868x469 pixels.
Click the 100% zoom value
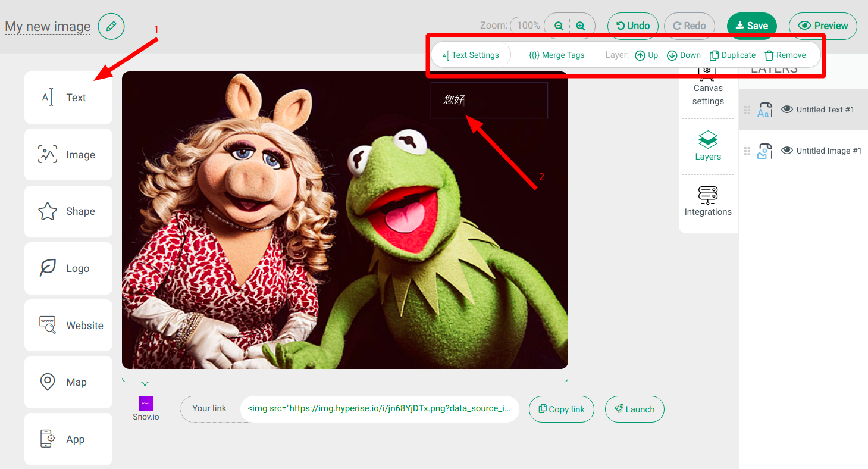point(528,26)
